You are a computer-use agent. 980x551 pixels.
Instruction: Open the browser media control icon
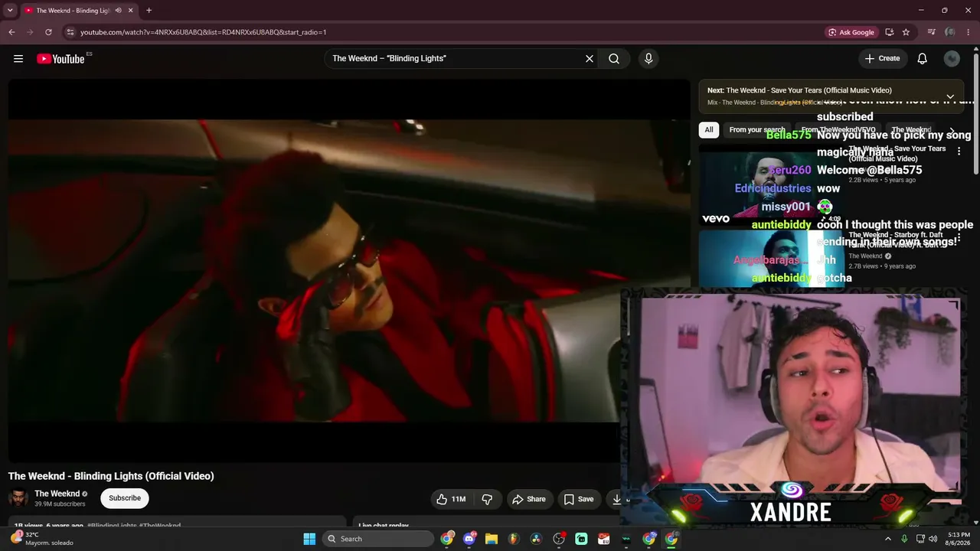[x=931, y=32]
